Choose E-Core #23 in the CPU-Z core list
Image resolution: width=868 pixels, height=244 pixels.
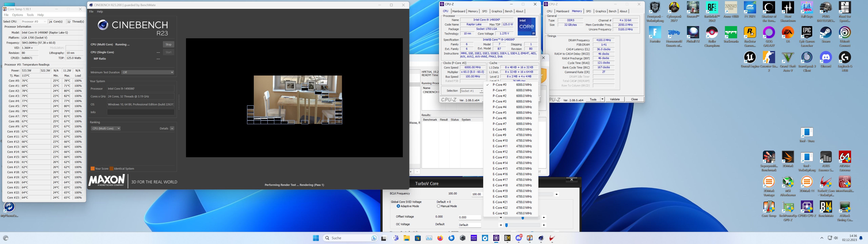510,213
